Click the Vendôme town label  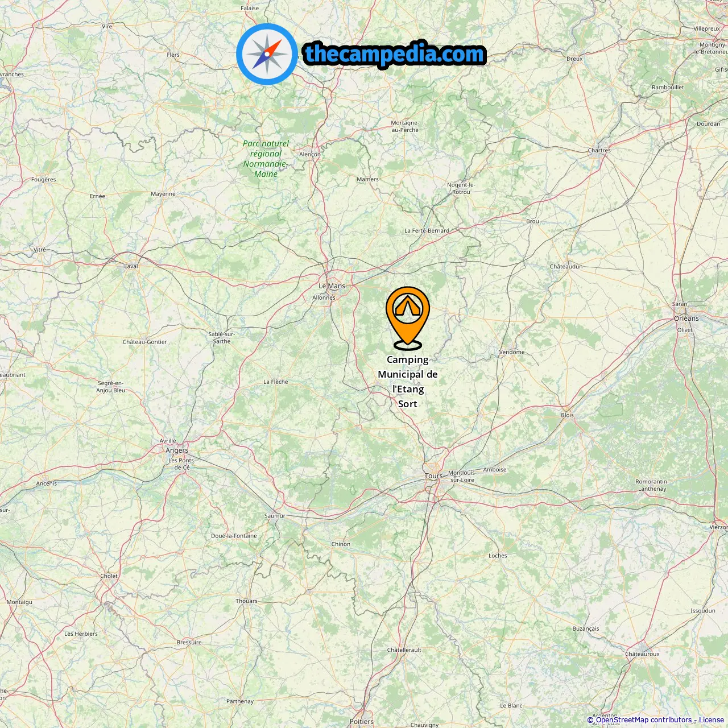[512, 352]
